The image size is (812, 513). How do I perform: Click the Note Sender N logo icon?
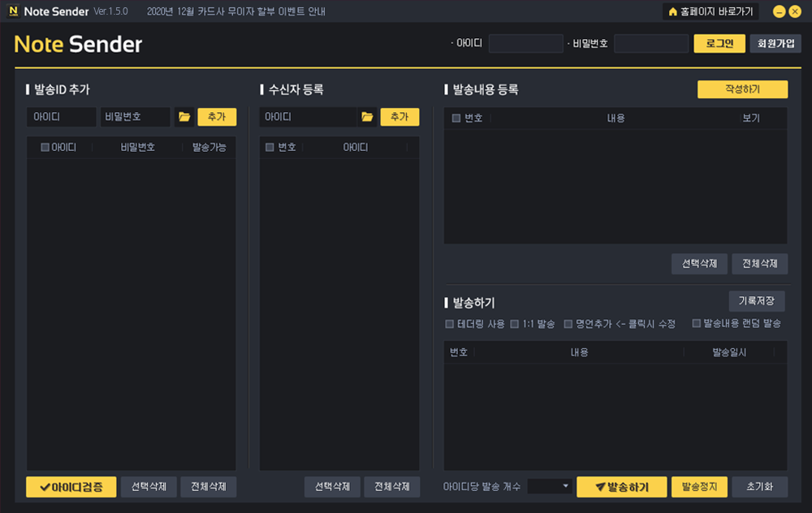click(14, 11)
